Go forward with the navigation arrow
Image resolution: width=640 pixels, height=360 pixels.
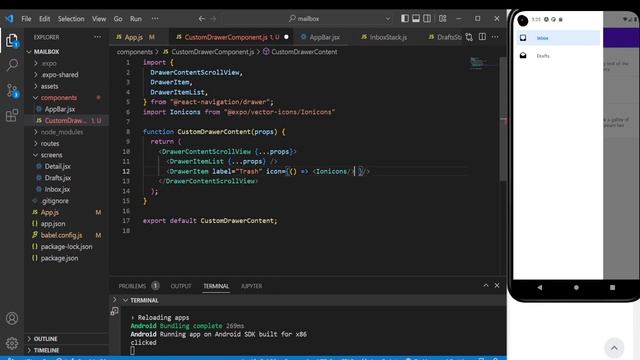click(x=213, y=19)
